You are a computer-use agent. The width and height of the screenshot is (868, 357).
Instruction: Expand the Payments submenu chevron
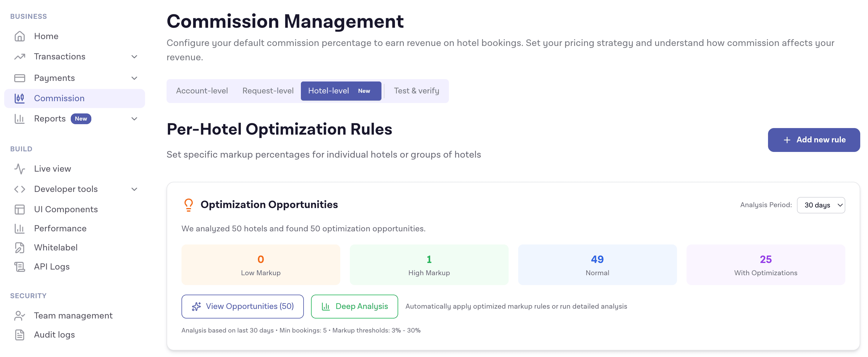tap(134, 78)
